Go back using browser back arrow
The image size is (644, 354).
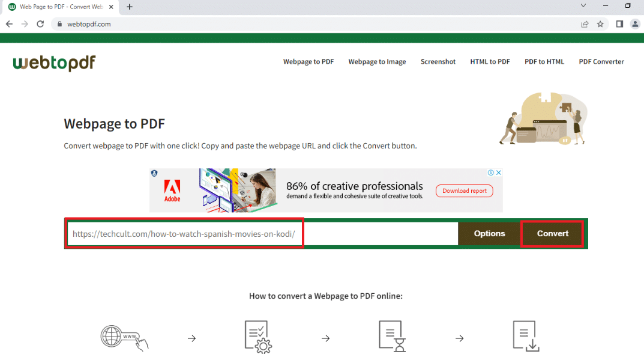tap(9, 24)
